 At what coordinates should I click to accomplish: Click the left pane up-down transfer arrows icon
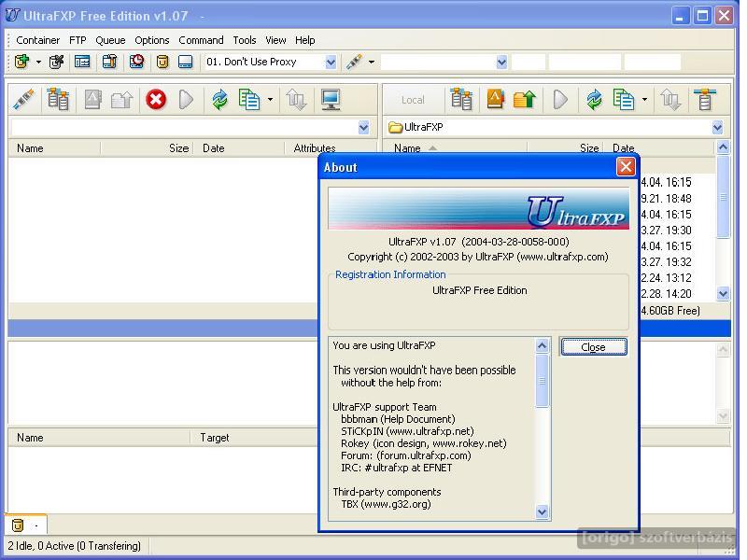(x=296, y=100)
